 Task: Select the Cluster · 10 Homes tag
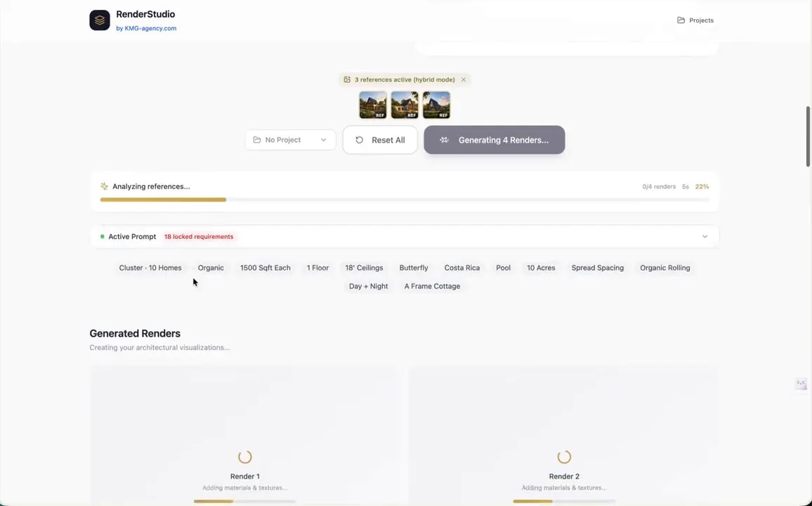click(x=150, y=268)
